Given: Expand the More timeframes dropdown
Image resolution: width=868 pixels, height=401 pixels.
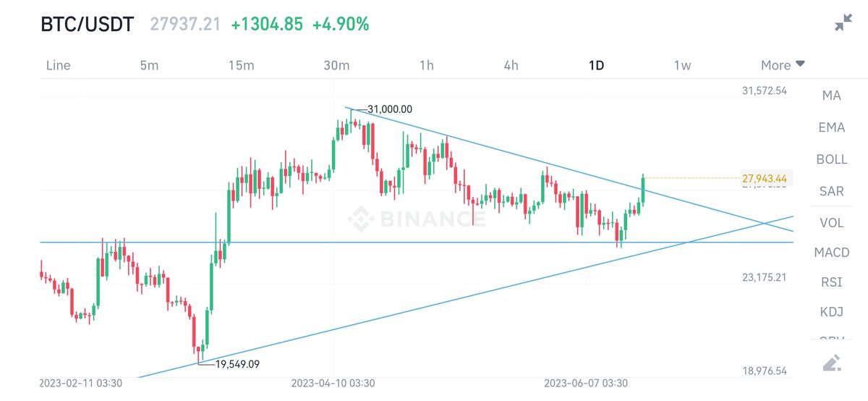Looking at the screenshot, I should [x=783, y=65].
